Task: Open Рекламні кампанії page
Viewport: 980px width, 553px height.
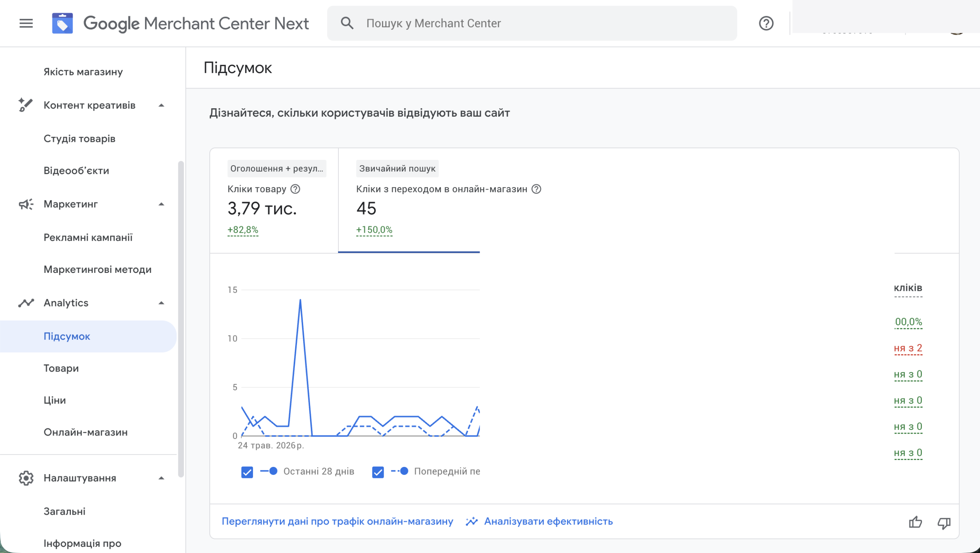Action: click(x=88, y=237)
